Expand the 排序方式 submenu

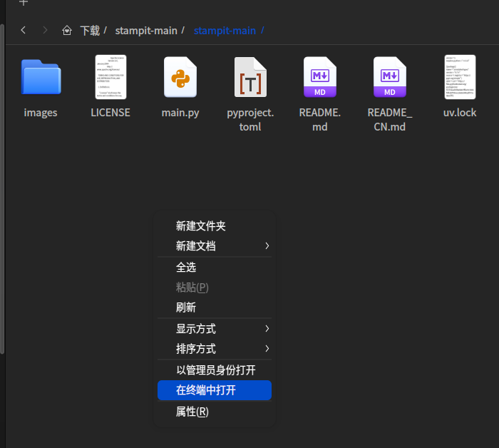215,349
